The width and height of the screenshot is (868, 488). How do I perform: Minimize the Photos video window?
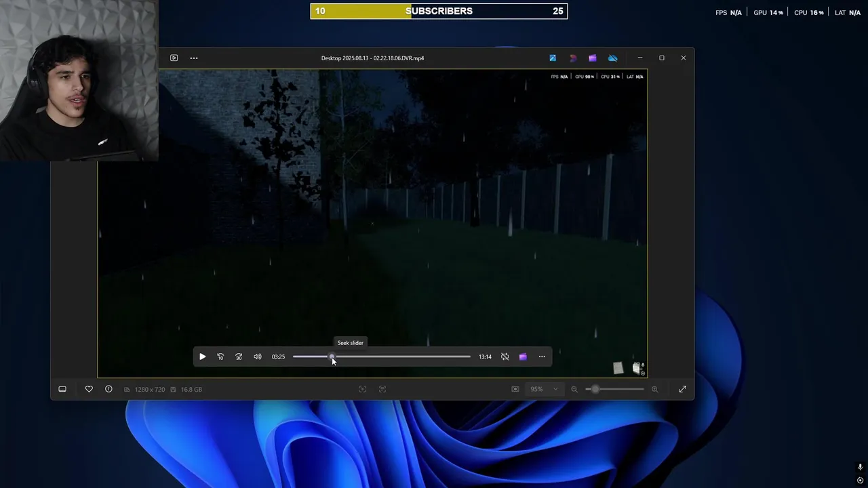[639, 58]
